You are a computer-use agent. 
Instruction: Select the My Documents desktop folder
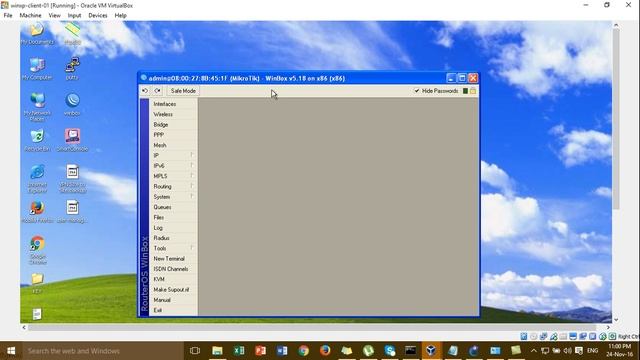click(37, 33)
